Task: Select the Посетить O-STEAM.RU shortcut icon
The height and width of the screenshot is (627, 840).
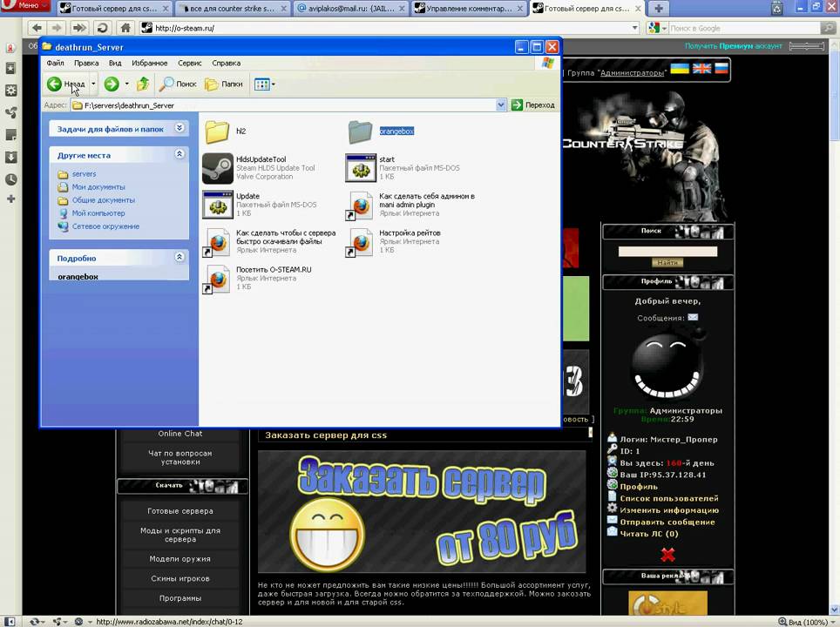Action: (x=217, y=280)
